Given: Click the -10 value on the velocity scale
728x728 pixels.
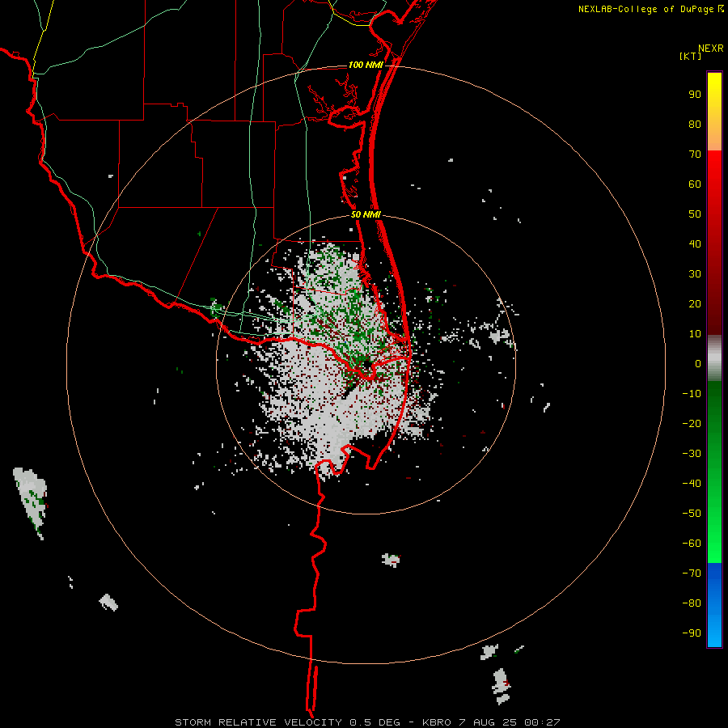Looking at the screenshot, I should pos(692,394).
